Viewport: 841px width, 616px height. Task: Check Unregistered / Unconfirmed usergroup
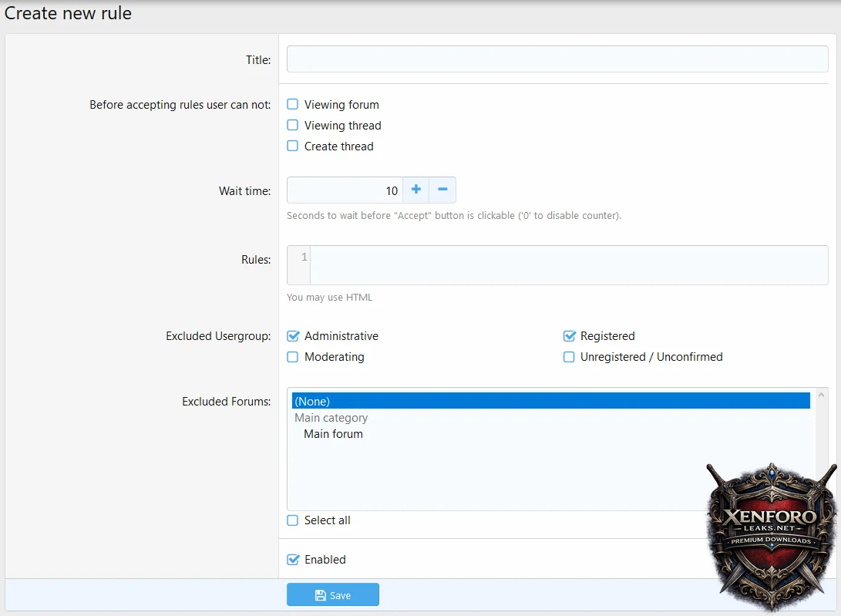(x=569, y=357)
